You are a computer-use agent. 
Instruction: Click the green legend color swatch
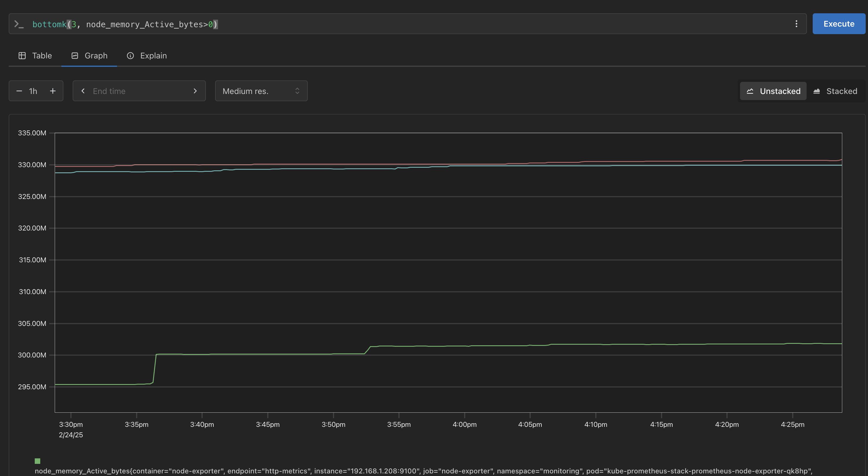(x=37, y=461)
